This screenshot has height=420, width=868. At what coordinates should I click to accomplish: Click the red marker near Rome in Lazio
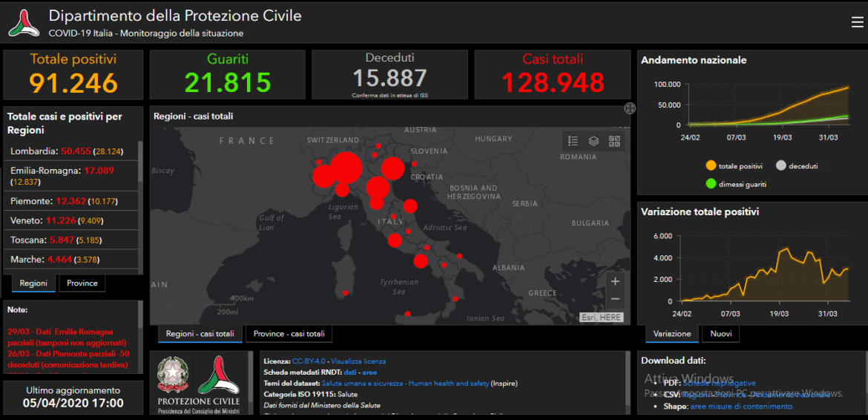tap(395, 240)
